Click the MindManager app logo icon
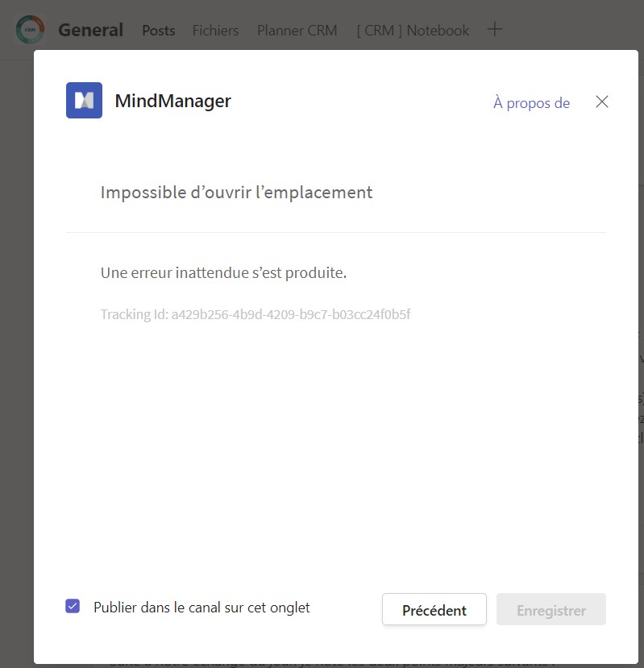The image size is (644, 668). point(84,100)
